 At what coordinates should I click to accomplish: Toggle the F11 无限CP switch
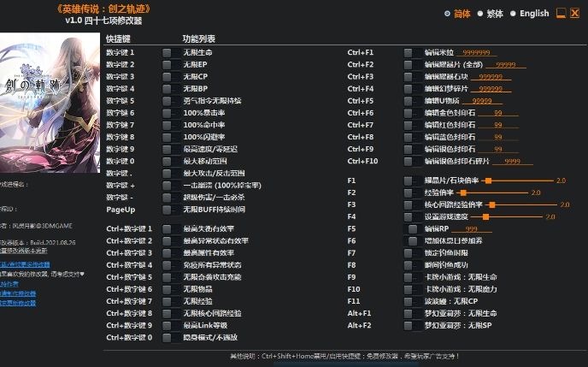pos(413,301)
